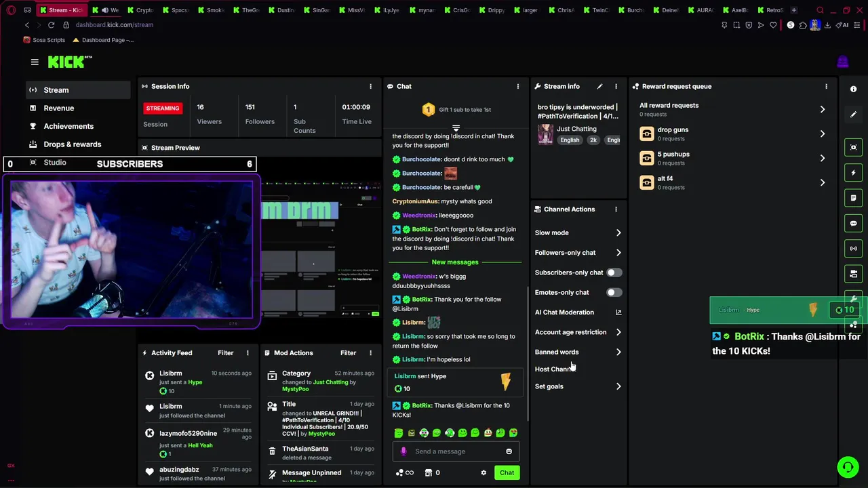The width and height of the screenshot is (868, 488).
Task: Open Channel Actions panel options menu
Action: [616, 209]
